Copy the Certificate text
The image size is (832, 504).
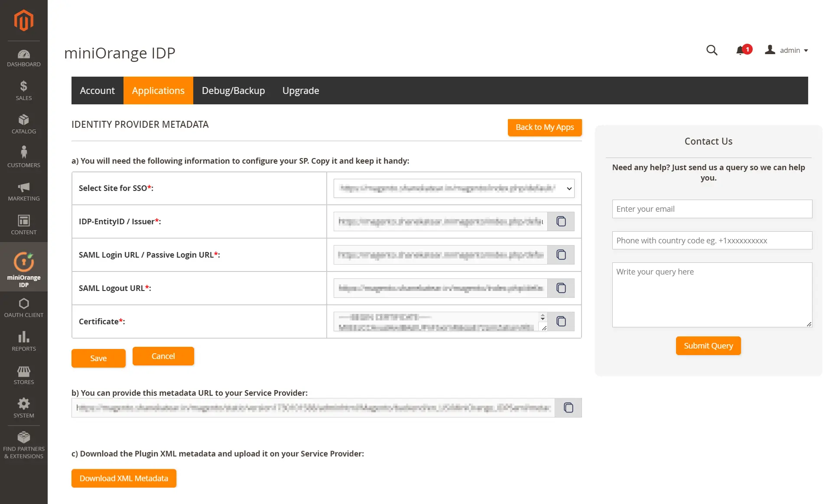tap(561, 321)
